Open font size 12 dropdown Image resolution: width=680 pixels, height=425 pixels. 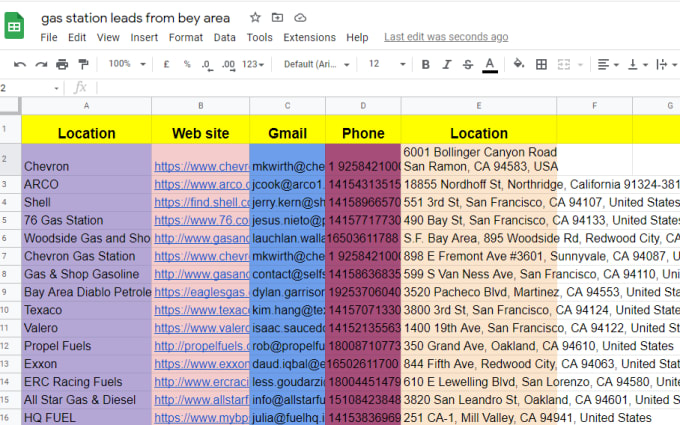387,64
